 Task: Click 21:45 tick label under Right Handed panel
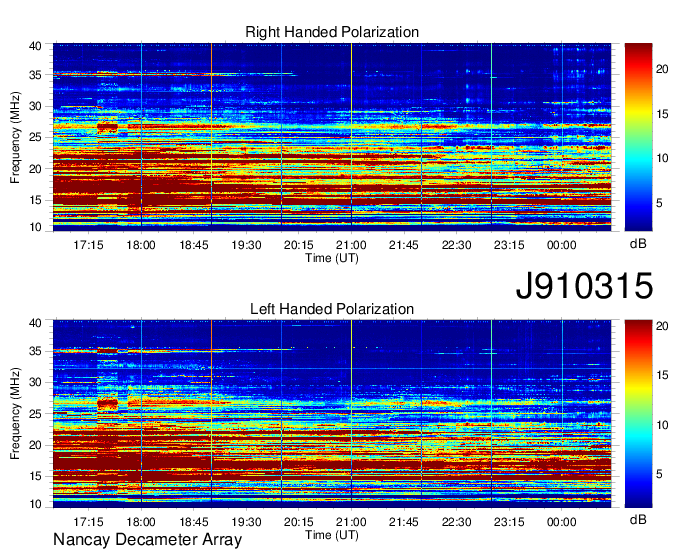coord(404,245)
